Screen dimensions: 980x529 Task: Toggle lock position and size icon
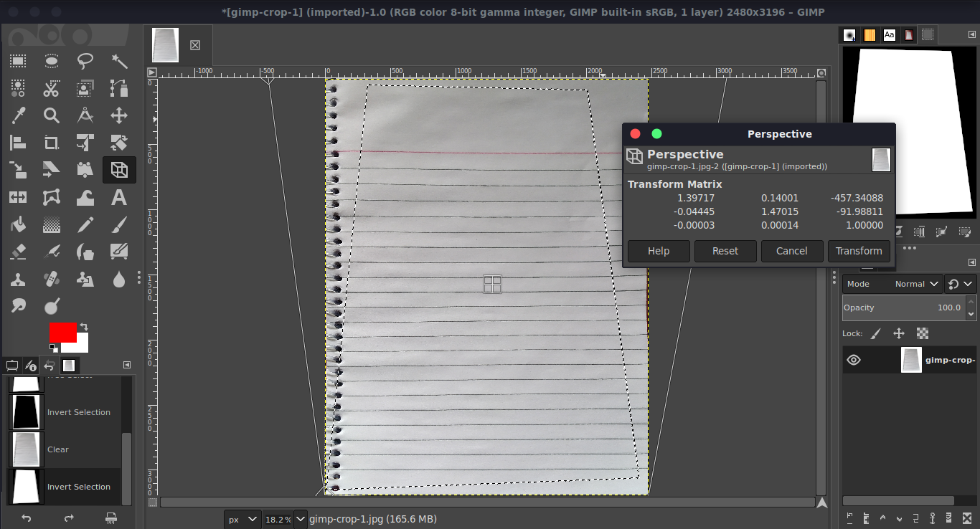pyautogui.click(x=899, y=333)
